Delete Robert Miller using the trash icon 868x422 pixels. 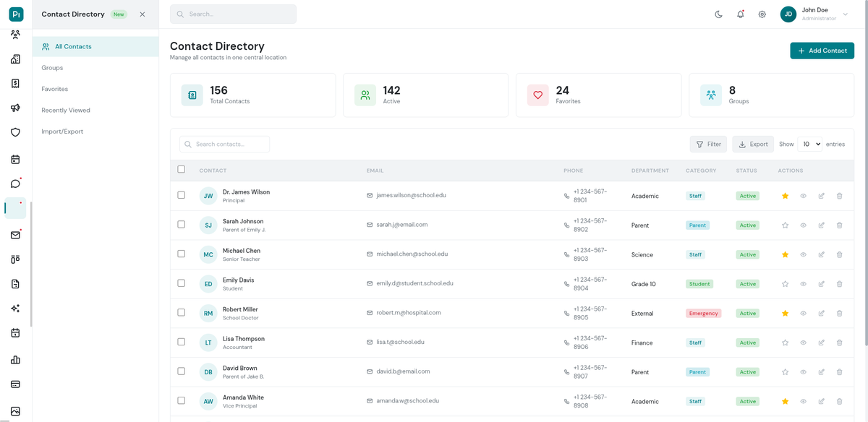(839, 313)
